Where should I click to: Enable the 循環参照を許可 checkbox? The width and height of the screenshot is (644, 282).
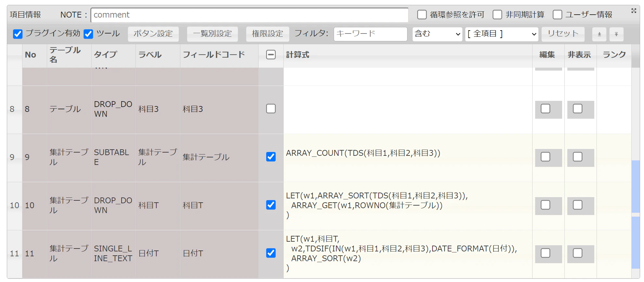point(422,15)
